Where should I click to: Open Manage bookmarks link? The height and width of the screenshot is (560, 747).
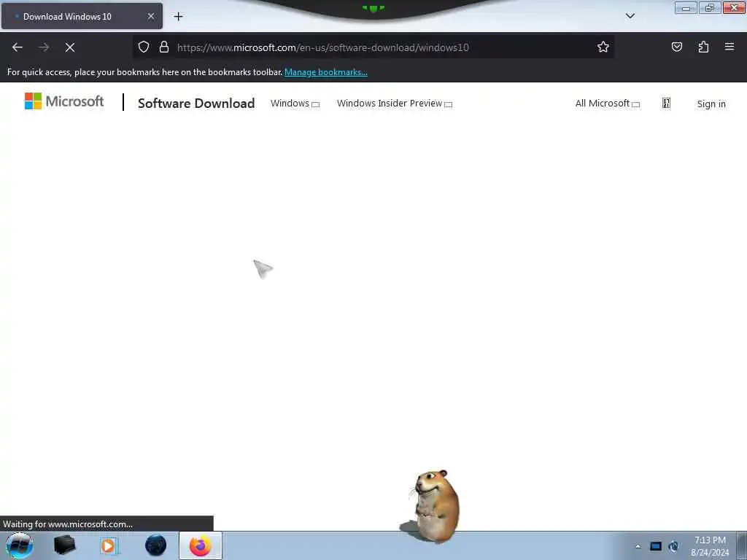(x=326, y=72)
